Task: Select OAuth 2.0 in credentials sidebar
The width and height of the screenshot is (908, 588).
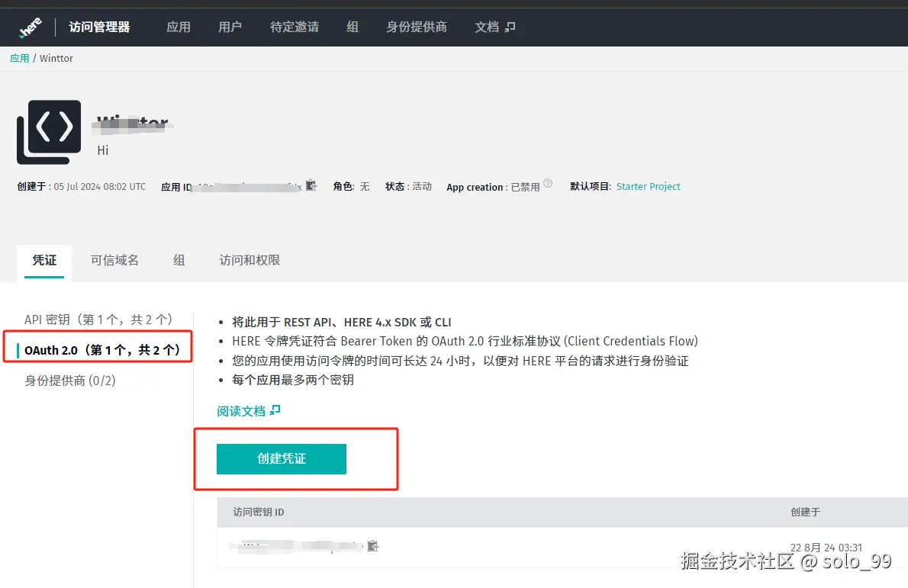Action: click(x=102, y=350)
